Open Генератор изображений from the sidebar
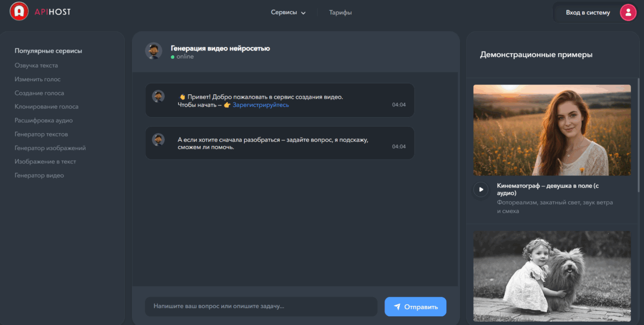The width and height of the screenshot is (644, 325). (50, 148)
